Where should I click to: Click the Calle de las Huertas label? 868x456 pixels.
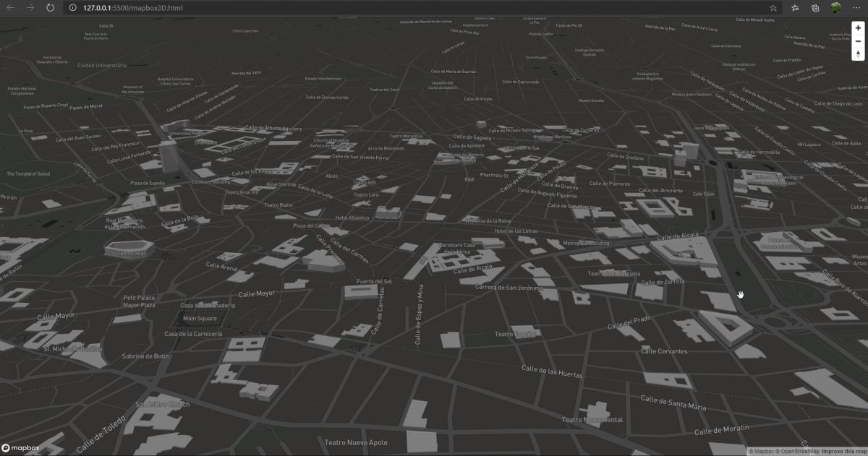tap(552, 372)
